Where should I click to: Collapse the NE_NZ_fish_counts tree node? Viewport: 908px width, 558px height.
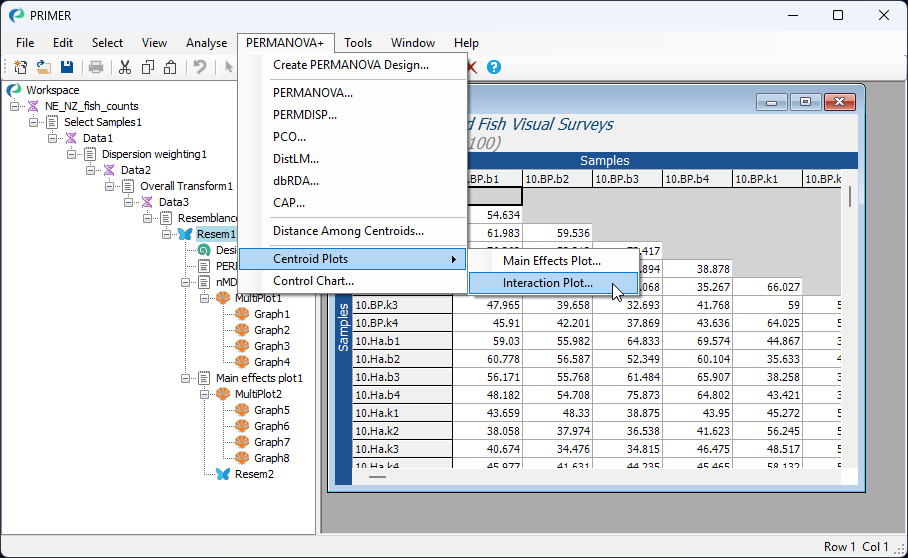click(x=15, y=106)
